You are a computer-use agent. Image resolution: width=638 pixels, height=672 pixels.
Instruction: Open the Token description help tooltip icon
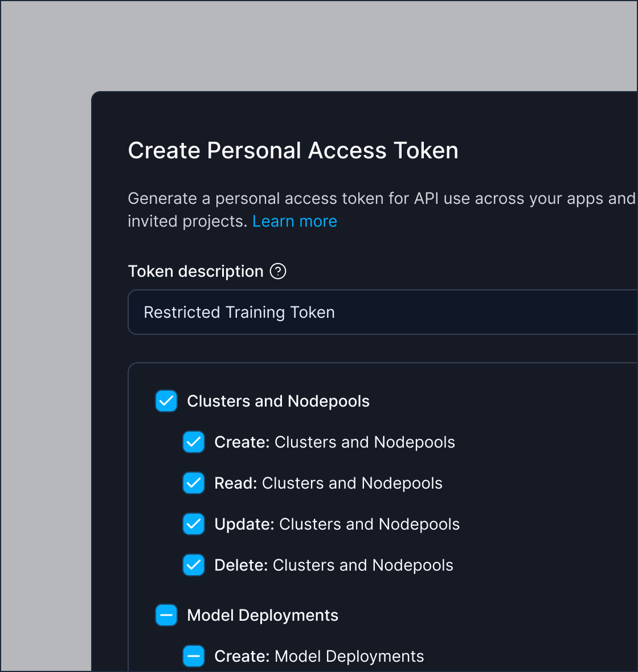click(278, 271)
